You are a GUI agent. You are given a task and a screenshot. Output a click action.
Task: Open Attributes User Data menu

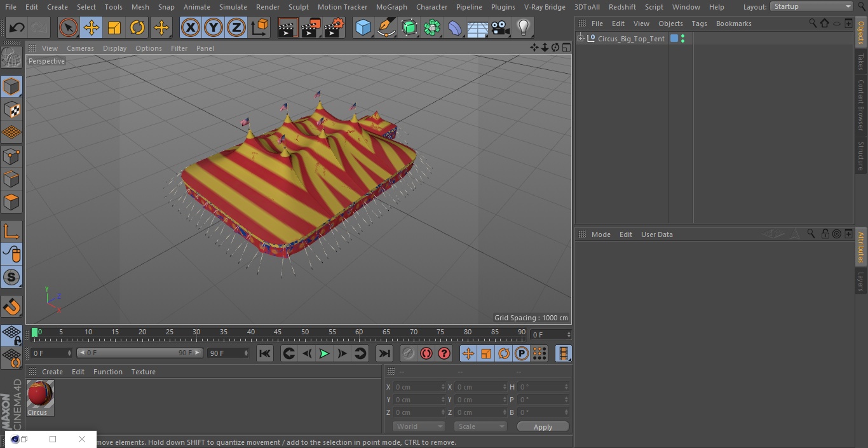click(656, 234)
